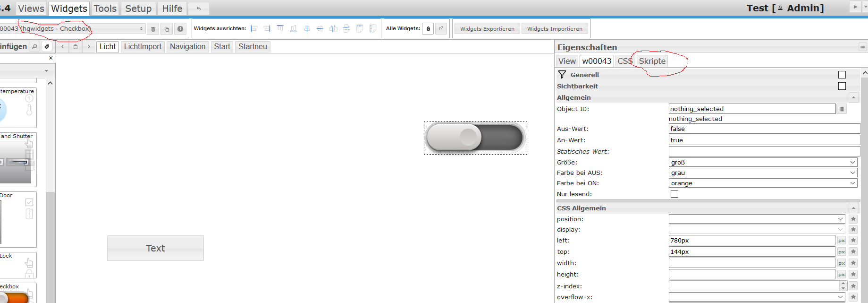Image resolution: width=868 pixels, height=303 pixels.
Task: Open the Farbe bei ON dropdown
Action: coord(763,183)
